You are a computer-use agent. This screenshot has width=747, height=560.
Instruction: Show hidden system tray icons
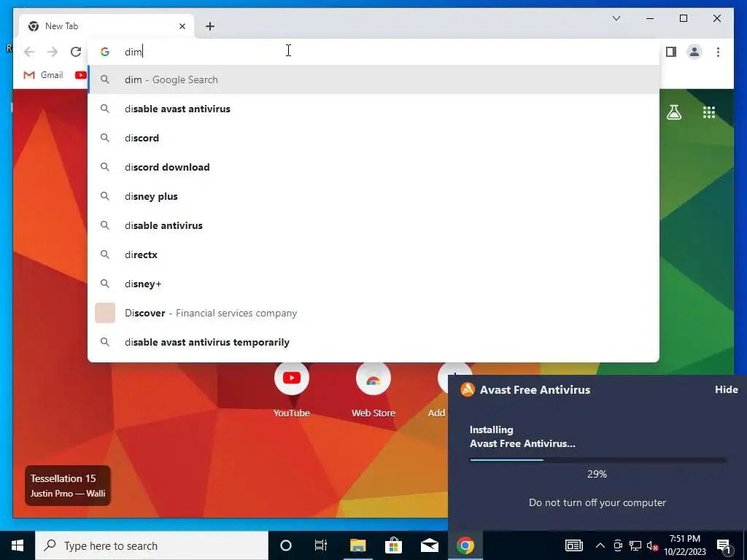coord(600,545)
